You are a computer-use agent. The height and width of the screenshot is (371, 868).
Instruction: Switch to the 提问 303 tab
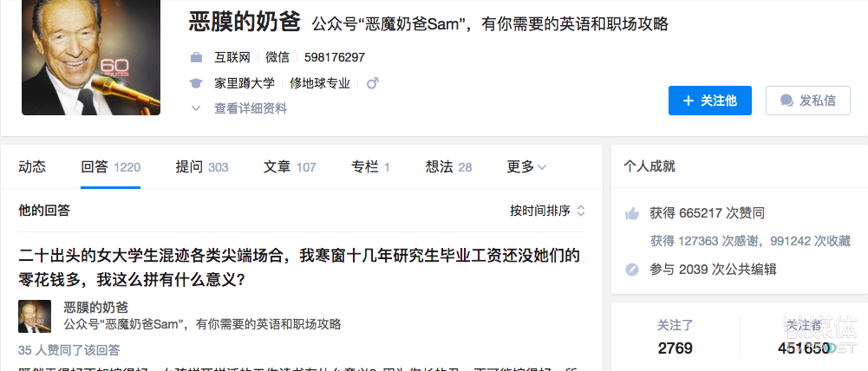click(x=202, y=166)
